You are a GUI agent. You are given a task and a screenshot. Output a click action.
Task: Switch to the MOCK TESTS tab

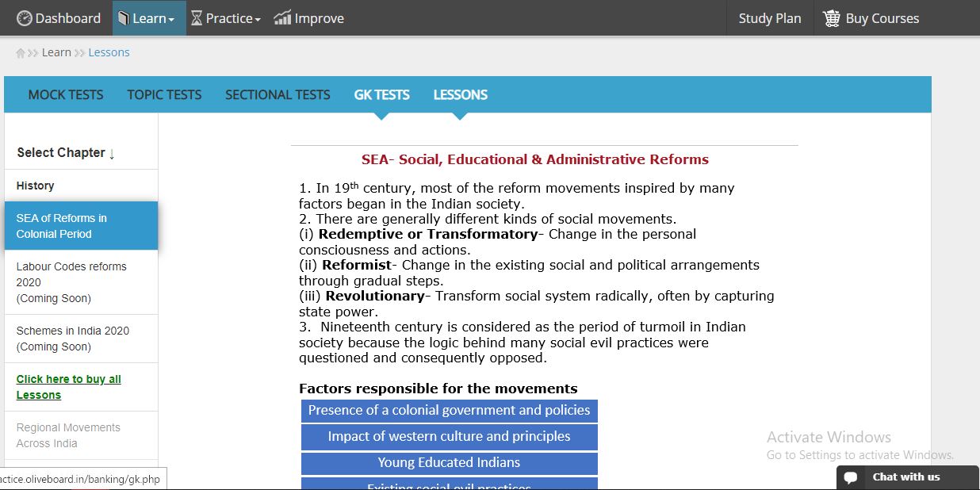(66, 95)
